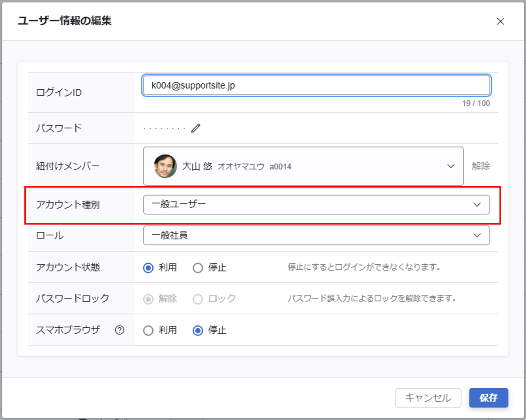Select 解除 for パスワードロック
This screenshot has height=420, width=526.
tap(148, 299)
